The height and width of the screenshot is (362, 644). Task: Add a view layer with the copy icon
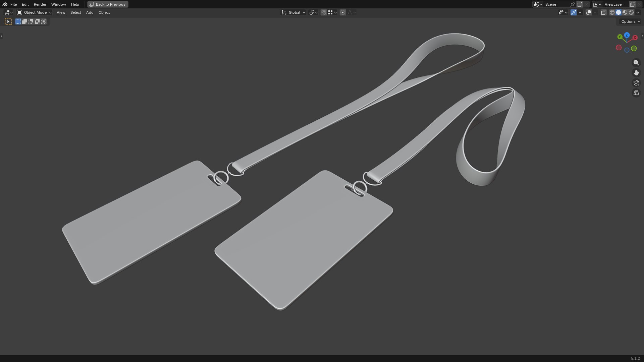(633, 4)
